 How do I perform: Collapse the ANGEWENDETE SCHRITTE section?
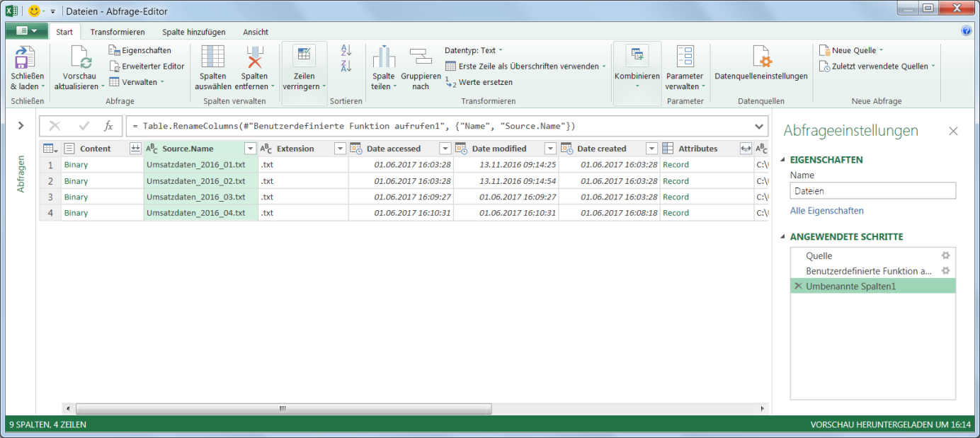(x=783, y=237)
